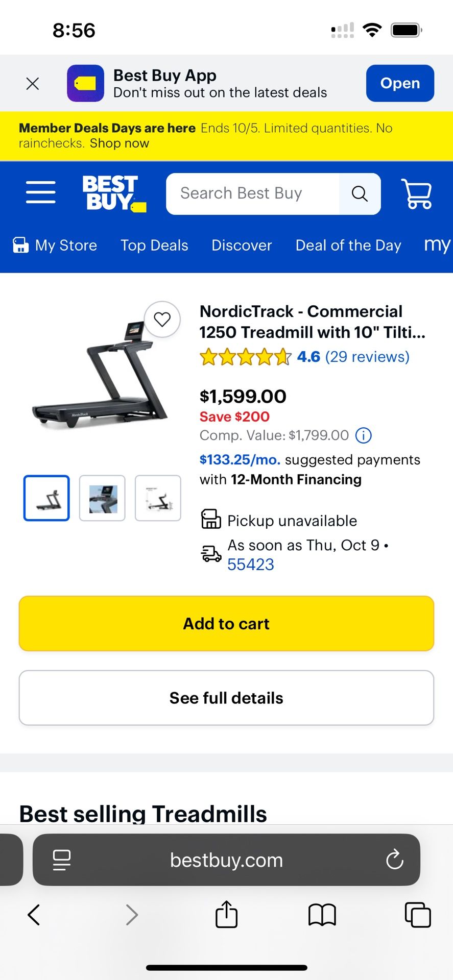
Task: Tap the search magnifier icon
Action: click(x=360, y=194)
